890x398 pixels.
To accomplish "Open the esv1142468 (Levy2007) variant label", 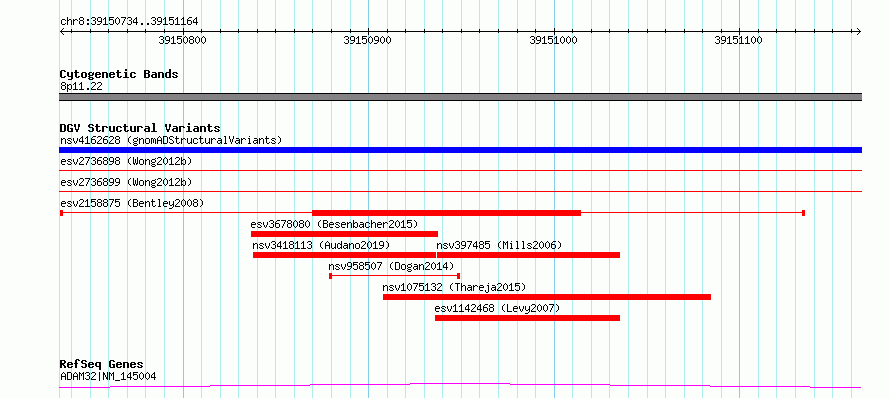I will tap(497, 308).
